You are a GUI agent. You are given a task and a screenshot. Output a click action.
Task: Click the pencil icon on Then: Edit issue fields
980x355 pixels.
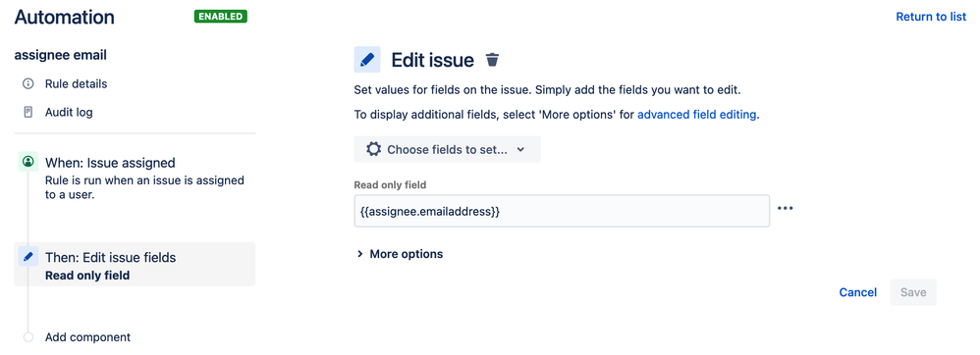[x=28, y=256]
